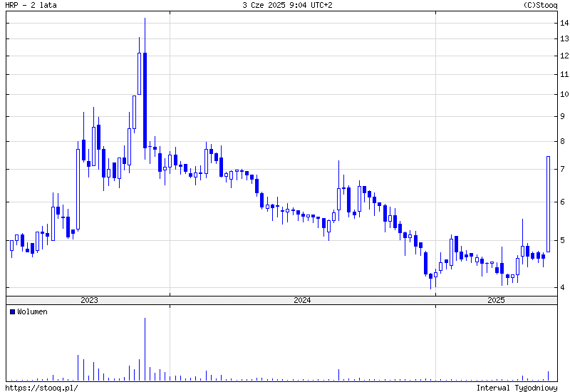Click the (C)Stooq copyright label

[540, 5]
